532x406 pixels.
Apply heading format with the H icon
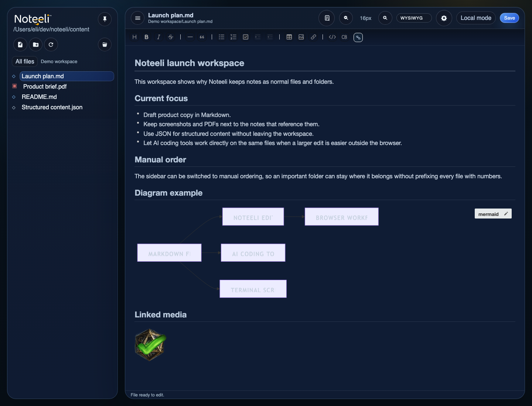[134, 37]
